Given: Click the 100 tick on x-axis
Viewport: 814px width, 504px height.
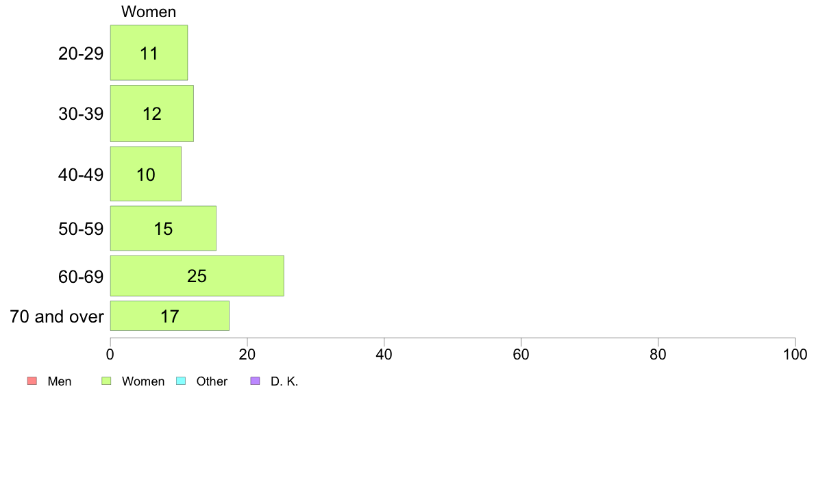Looking at the screenshot, I should (x=795, y=355).
